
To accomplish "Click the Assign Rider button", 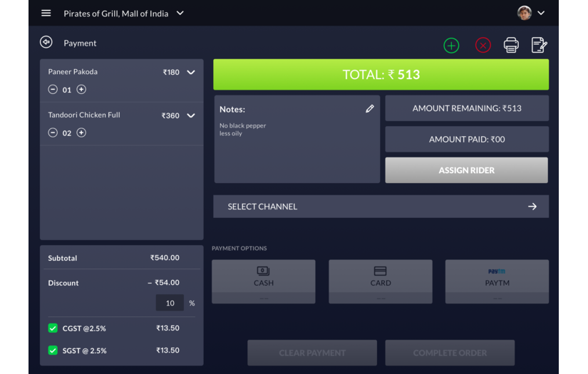I will (x=467, y=170).
